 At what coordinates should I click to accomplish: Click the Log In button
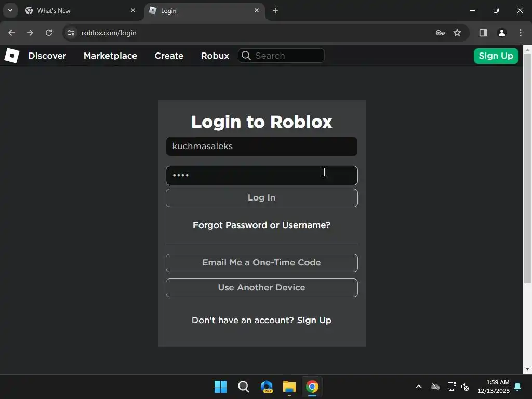coord(262,198)
